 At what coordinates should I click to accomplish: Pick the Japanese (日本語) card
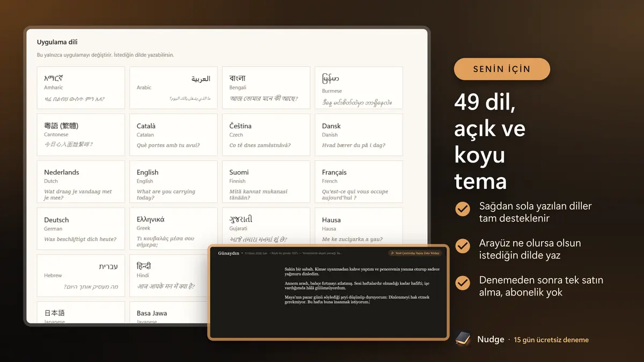pos(81,313)
